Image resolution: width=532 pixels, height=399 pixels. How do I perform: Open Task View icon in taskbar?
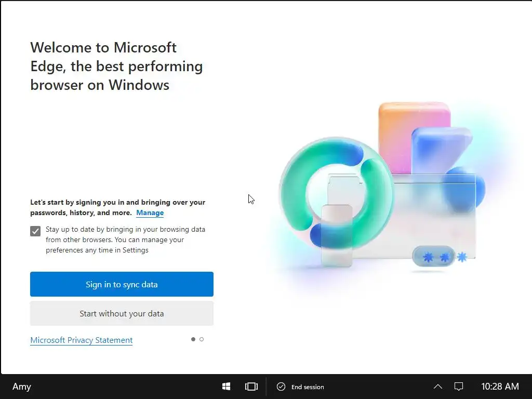(251, 387)
